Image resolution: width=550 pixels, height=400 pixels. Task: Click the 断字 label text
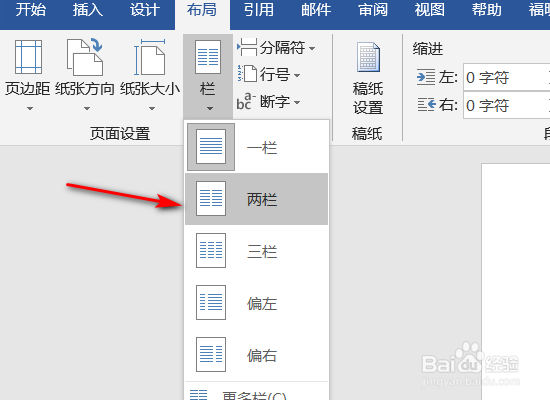tap(275, 102)
